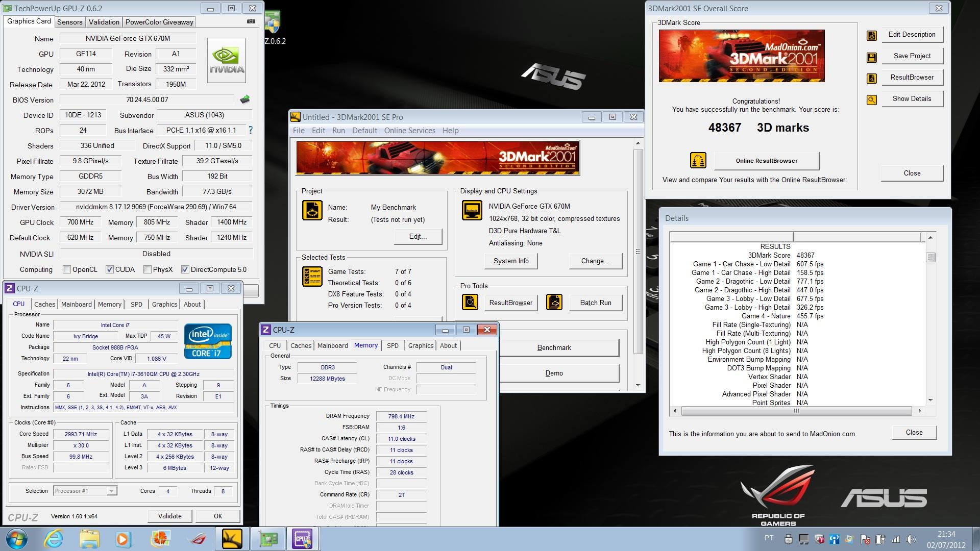Click the 3DMark main window scrollbar thumb
The image size is (980, 551).
[x=638, y=252]
